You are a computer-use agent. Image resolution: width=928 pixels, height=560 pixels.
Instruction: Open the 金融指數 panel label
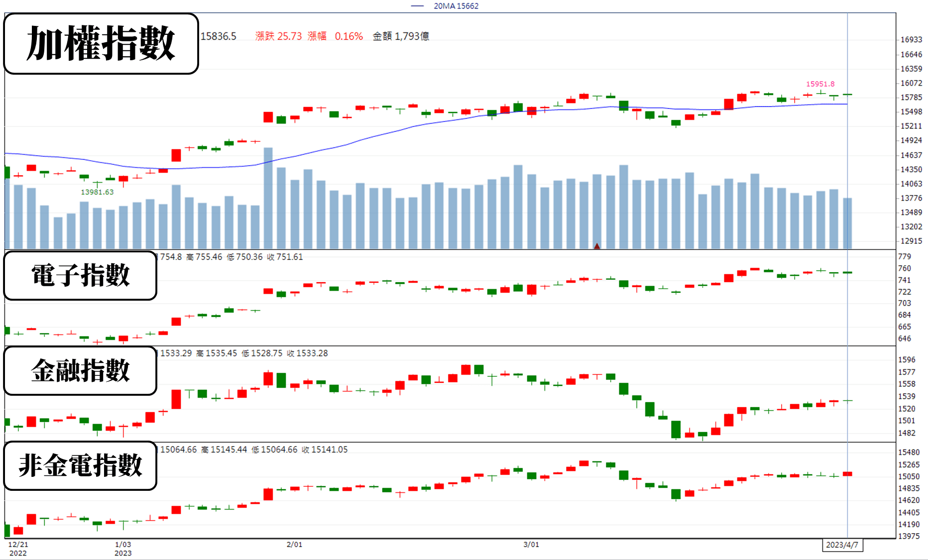tap(81, 371)
